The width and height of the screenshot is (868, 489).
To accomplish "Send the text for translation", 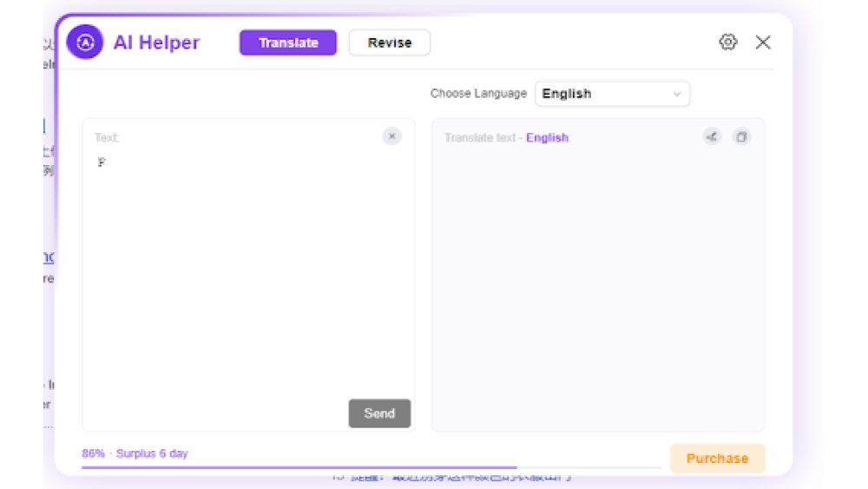I will coord(380,413).
